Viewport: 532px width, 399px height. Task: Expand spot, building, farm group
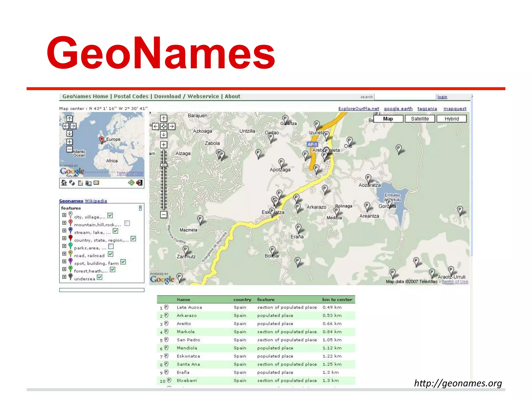[64, 261]
